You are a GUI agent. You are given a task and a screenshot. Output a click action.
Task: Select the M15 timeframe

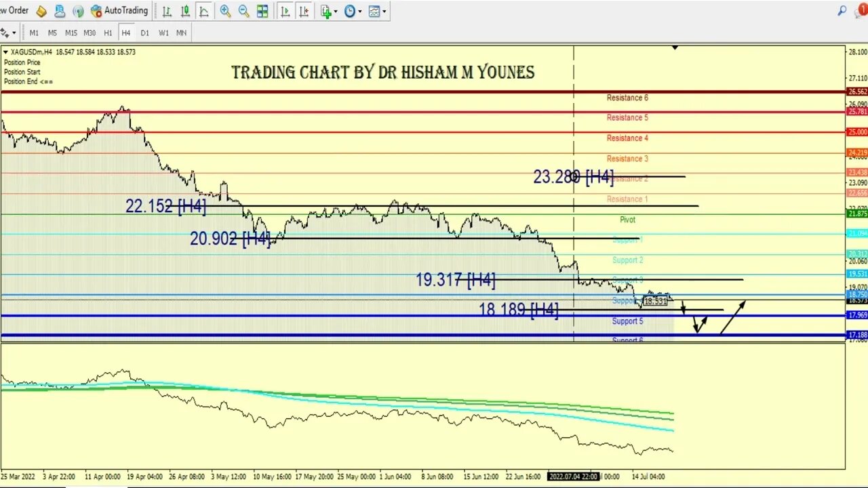coord(71,33)
